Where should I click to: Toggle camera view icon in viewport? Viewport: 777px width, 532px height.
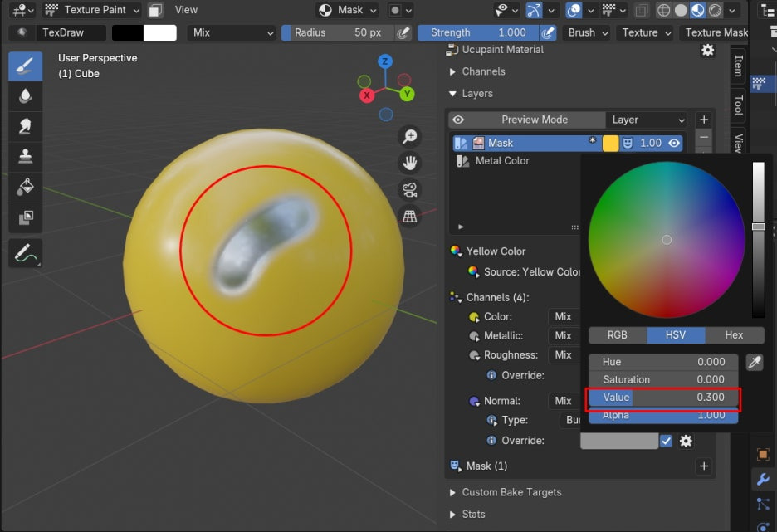click(410, 190)
